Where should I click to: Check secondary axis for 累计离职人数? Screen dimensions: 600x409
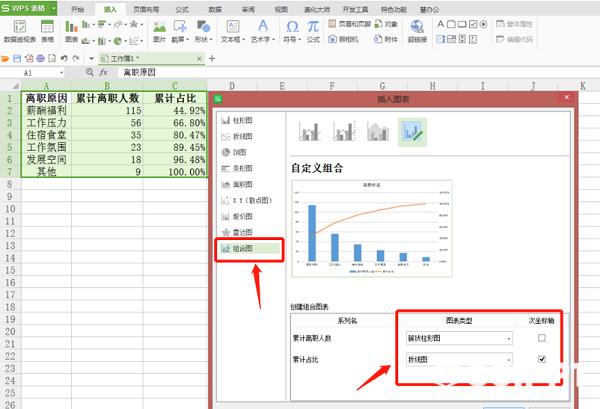(x=541, y=338)
